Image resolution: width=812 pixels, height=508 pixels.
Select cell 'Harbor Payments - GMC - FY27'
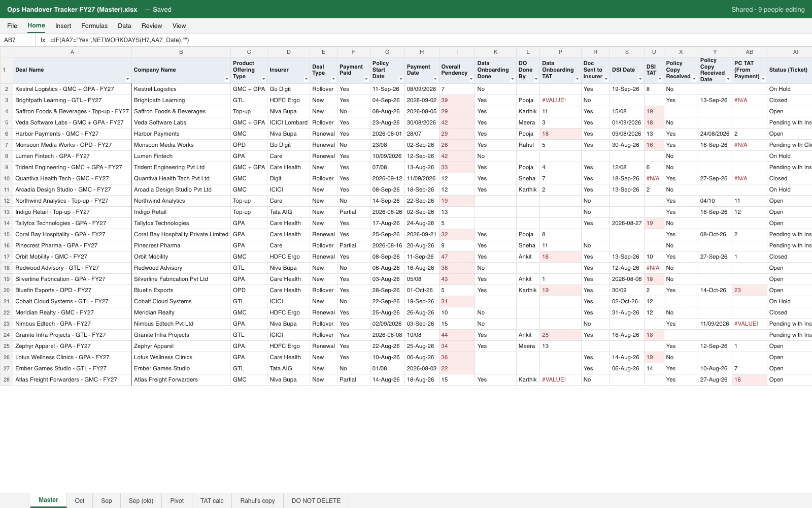click(72, 134)
